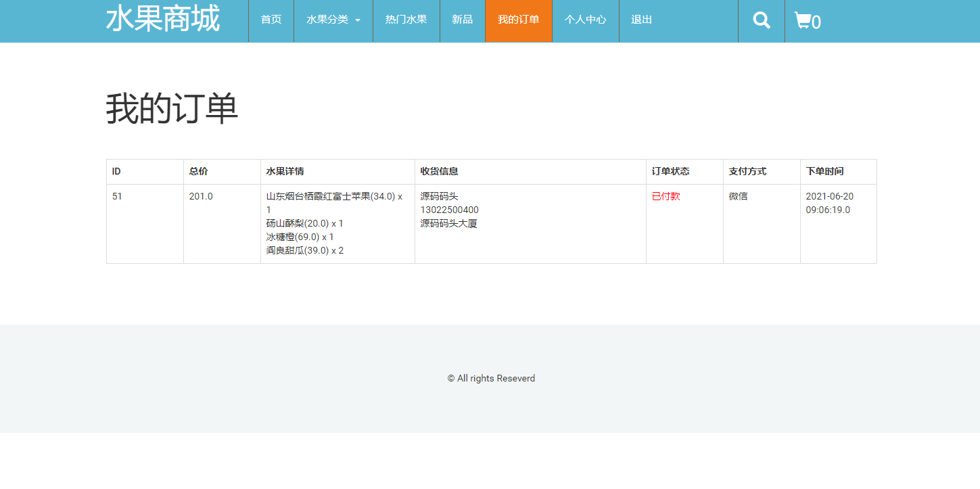Click the 微信 payment method cell
Screen dimensions: 980x489
738,196
